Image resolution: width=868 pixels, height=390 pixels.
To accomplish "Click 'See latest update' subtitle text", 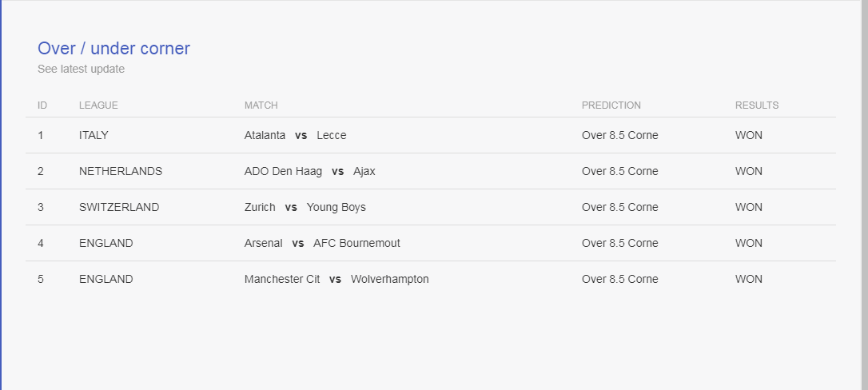I will click(x=81, y=70).
